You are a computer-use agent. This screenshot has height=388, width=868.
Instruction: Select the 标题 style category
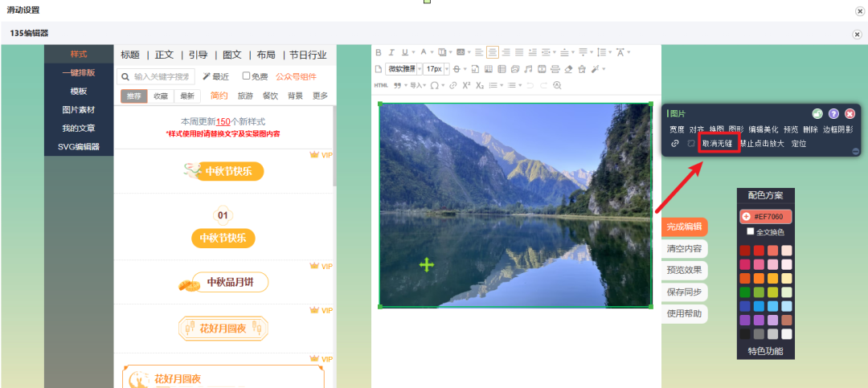(x=130, y=55)
